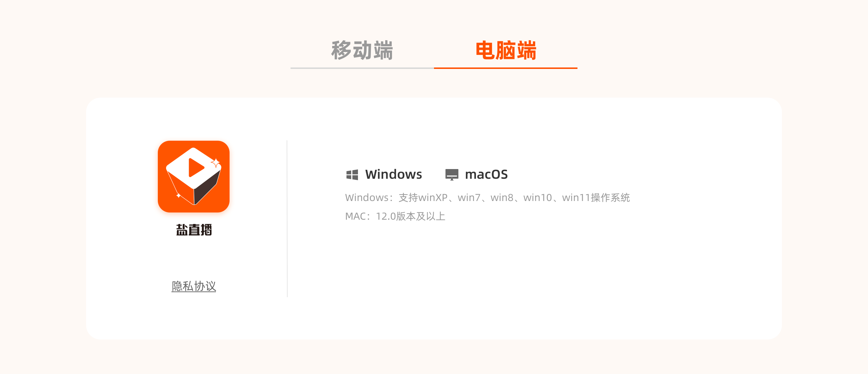Select the 电脑端 tab
Screen dimensions: 868x374
(x=506, y=50)
